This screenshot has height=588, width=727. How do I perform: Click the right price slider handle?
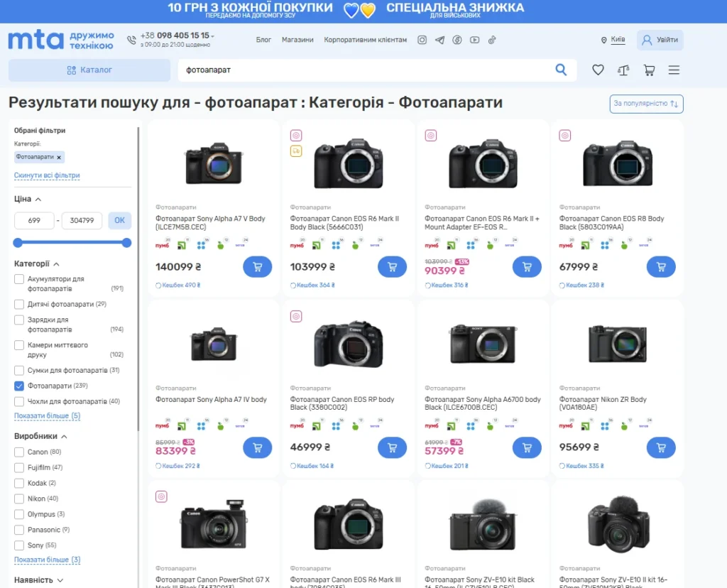pos(126,243)
